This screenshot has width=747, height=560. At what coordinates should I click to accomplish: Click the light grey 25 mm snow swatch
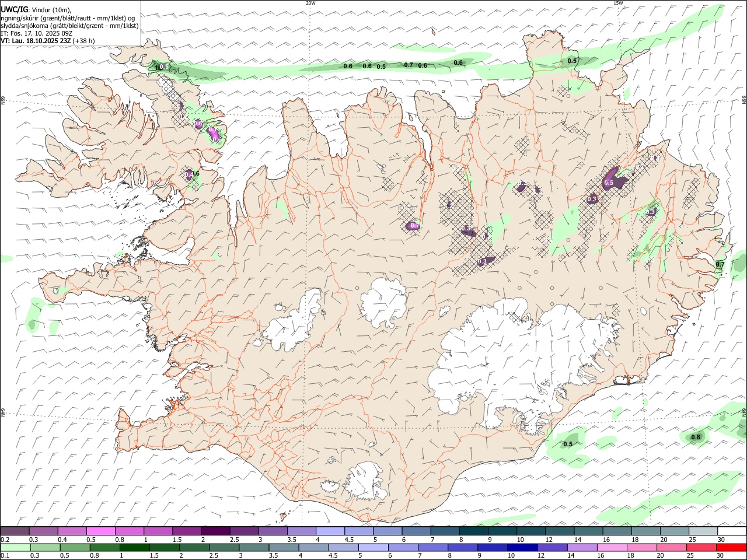(703, 531)
